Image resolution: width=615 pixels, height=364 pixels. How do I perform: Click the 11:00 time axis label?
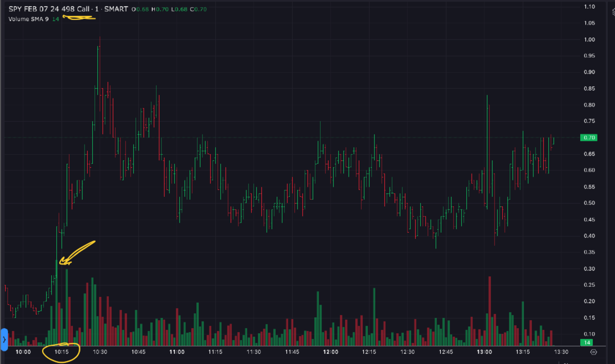pos(177,352)
